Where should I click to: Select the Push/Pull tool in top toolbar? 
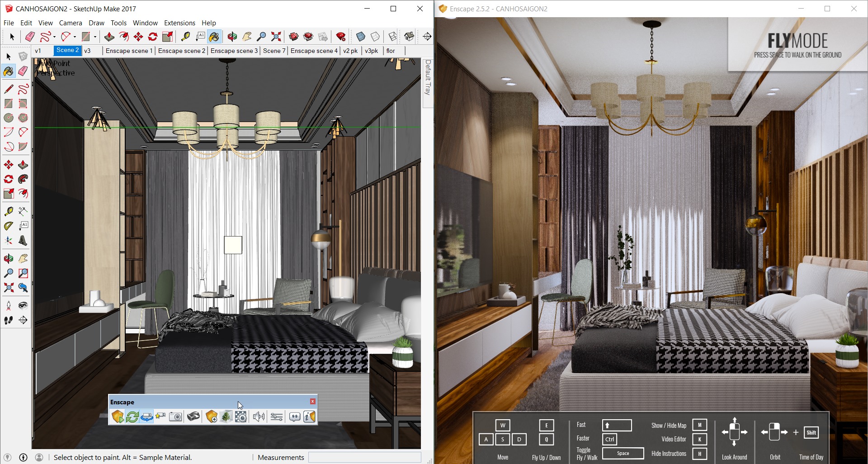coord(109,36)
